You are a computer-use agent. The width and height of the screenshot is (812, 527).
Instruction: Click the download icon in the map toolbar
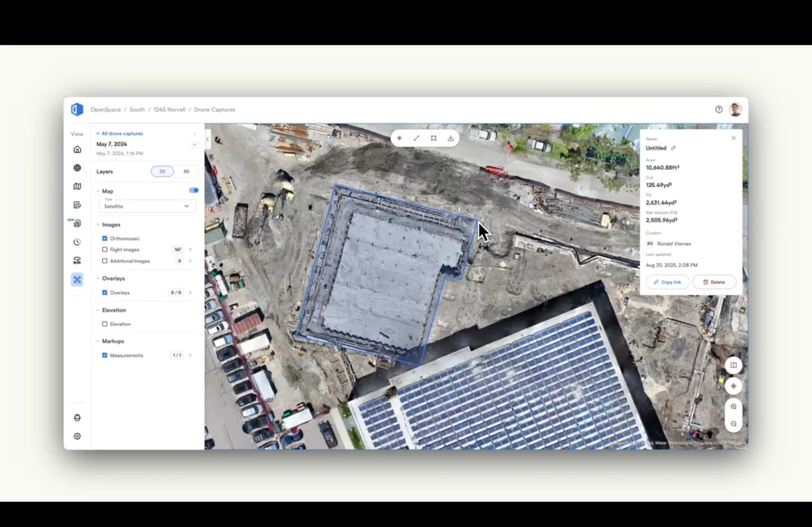click(450, 138)
